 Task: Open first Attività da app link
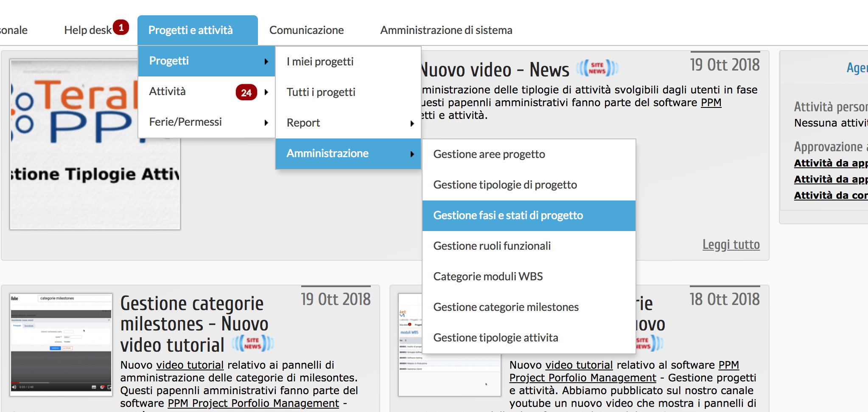831,164
